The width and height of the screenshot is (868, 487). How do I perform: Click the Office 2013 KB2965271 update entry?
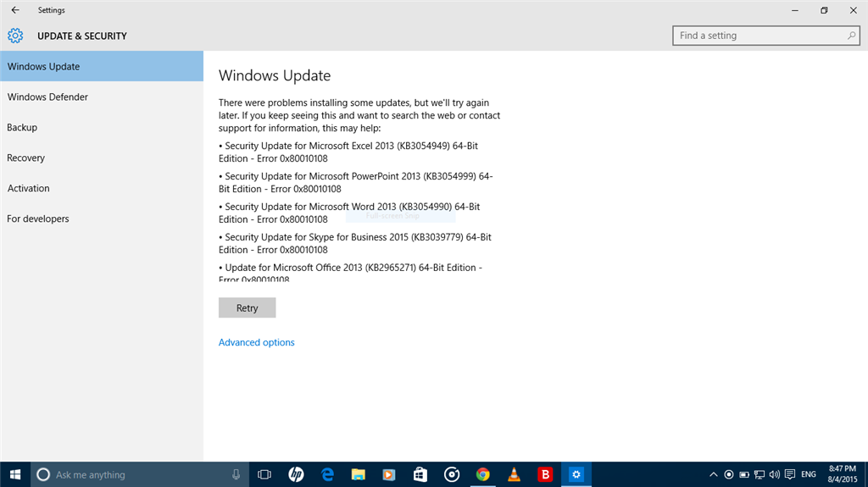coord(350,272)
